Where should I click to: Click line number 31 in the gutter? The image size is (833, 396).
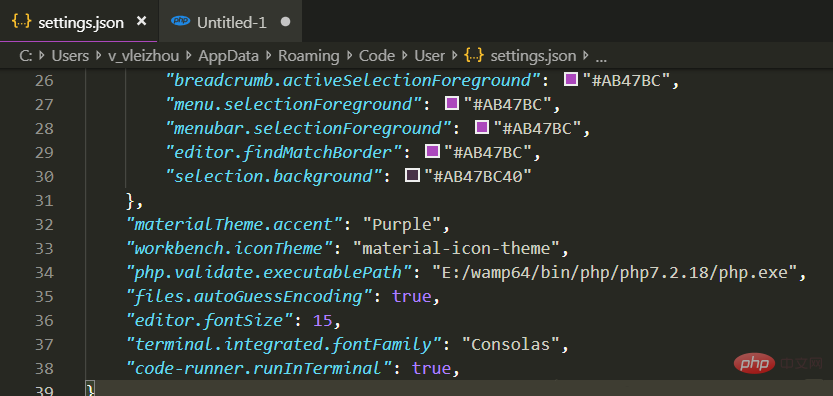pyautogui.click(x=45, y=201)
